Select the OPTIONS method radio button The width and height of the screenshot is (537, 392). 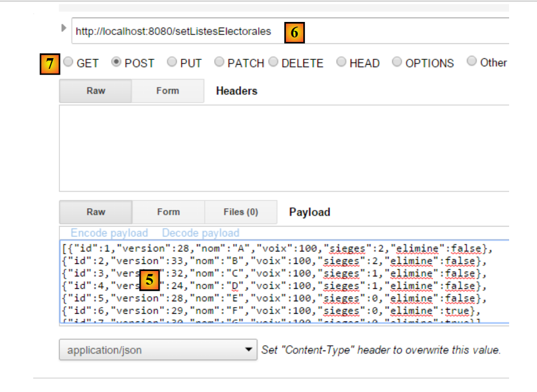tap(397, 62)
